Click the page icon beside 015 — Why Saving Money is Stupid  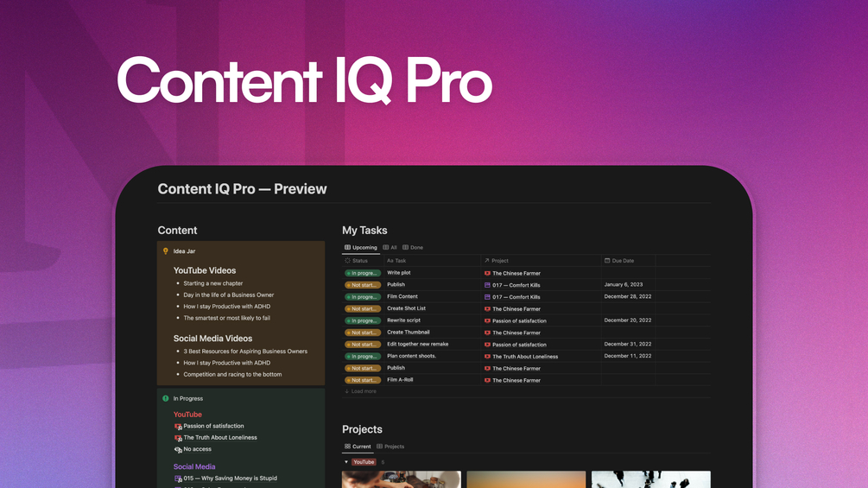pos(178,478)
